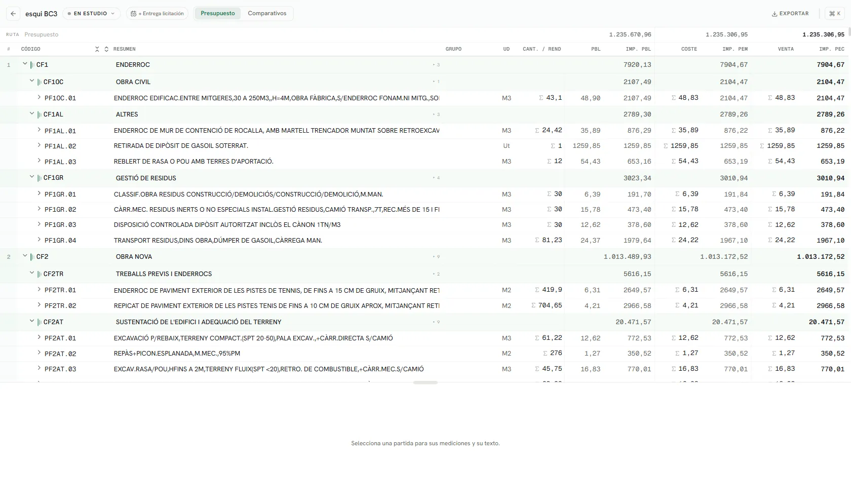Export the budget with EXPORTAR
Viewport: 851px width, 504px height.
790,14
